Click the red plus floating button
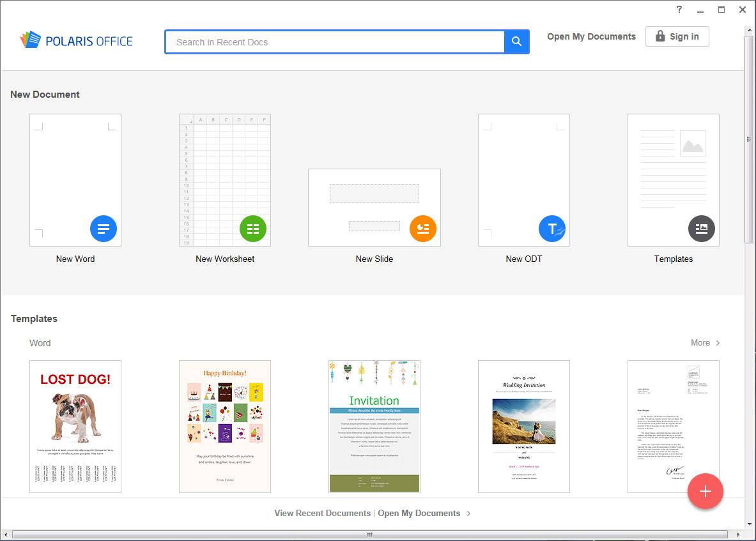 pos(705,491)
